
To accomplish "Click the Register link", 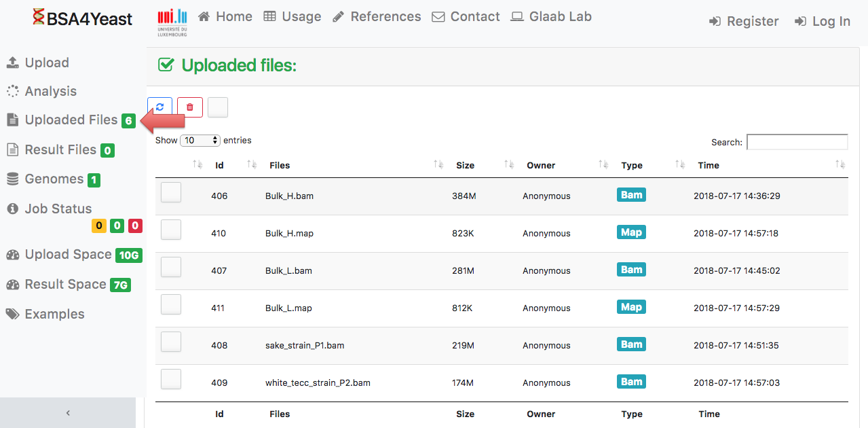I will 744,22.
